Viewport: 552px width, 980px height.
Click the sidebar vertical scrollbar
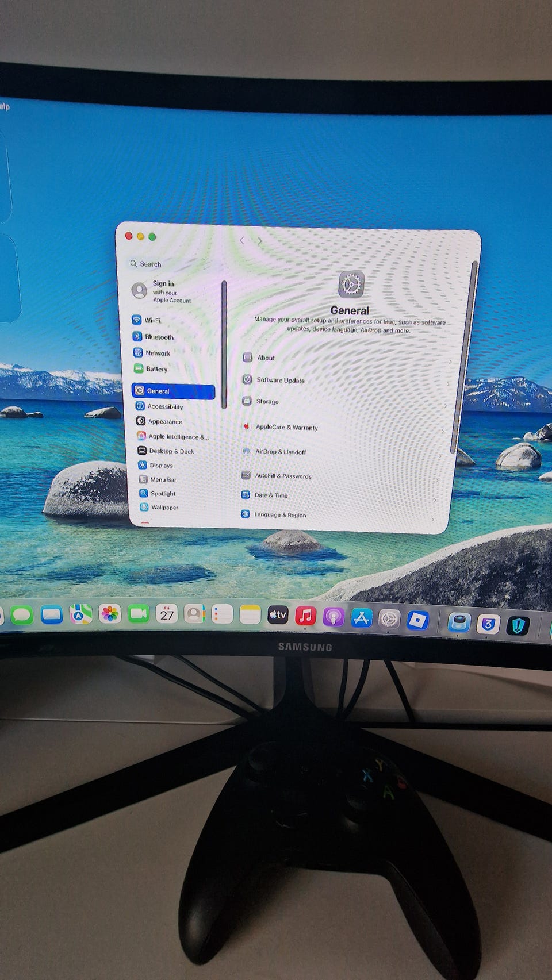click(x=224, y=345)
